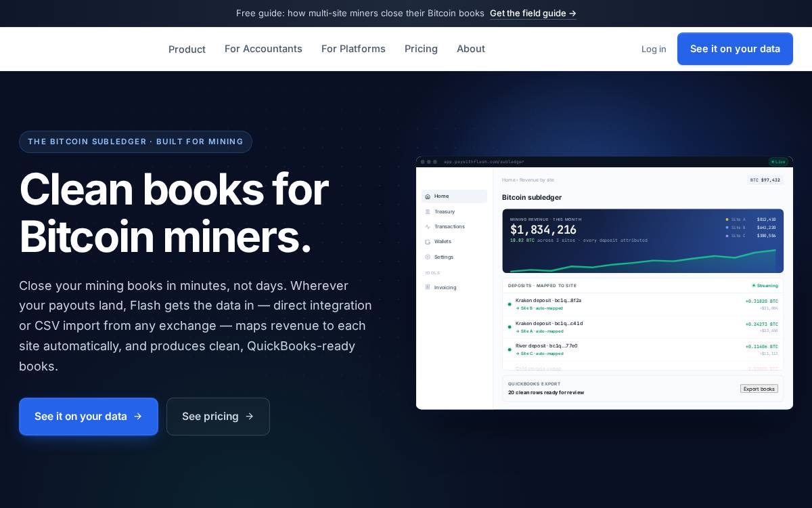
Task: Click the blue Site B legend dot
Action: point(727,228)
